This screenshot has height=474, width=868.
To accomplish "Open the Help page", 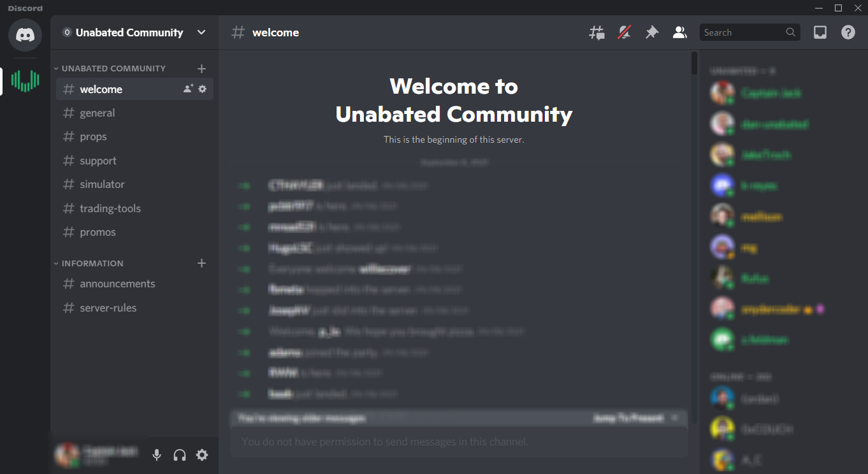I will pos(848,32).
